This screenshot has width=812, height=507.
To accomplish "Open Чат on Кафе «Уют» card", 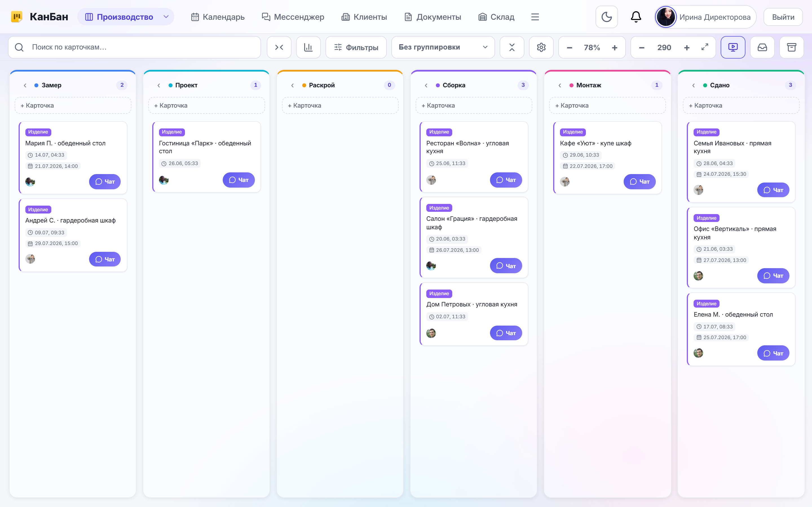I will tap(639, 181).
